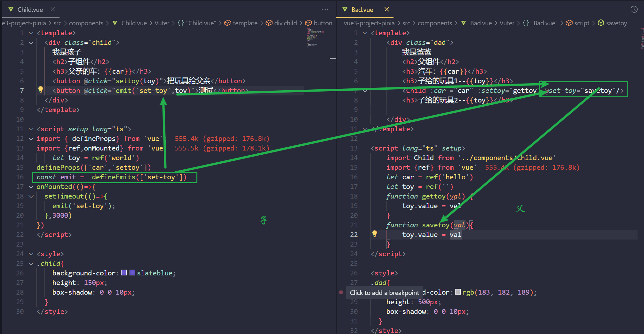Switch to the Child.vue tab
This screenshot has width=644, height=334.
[x=30, y=10]
